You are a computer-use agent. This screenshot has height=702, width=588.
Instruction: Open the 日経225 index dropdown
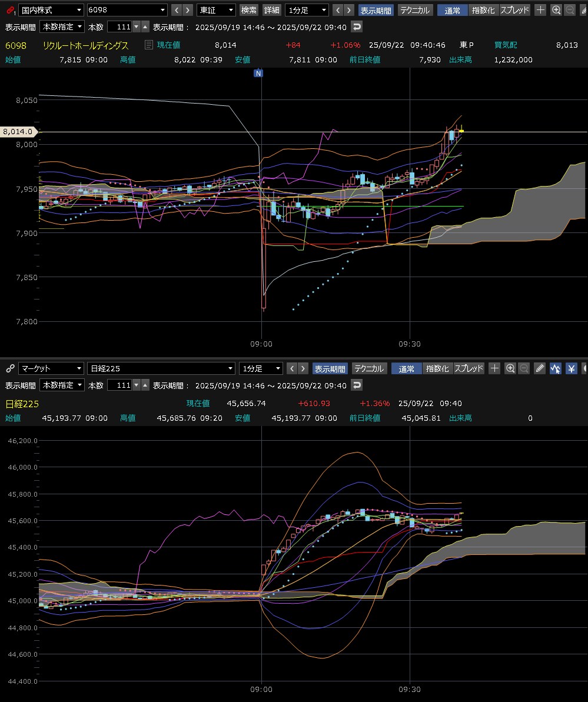click(x=161, y=368)
